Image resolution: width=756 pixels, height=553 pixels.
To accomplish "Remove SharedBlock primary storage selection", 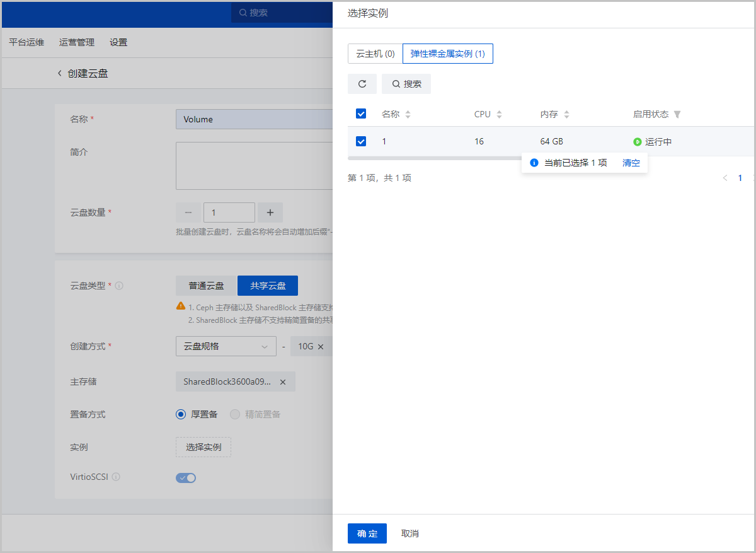I will tap(283, 382).
